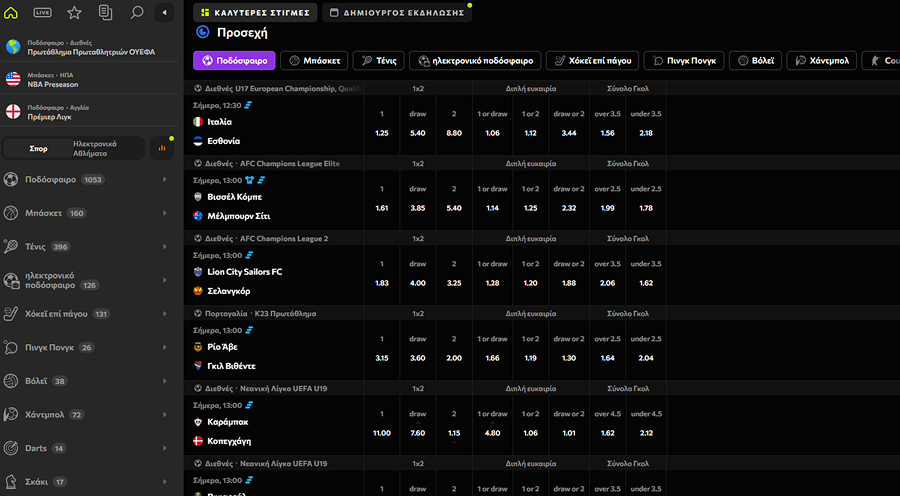Select the Μπάσκετ filter chip
Image resolution: width=900 pixels, height=496 pixels.
[314, 60]
